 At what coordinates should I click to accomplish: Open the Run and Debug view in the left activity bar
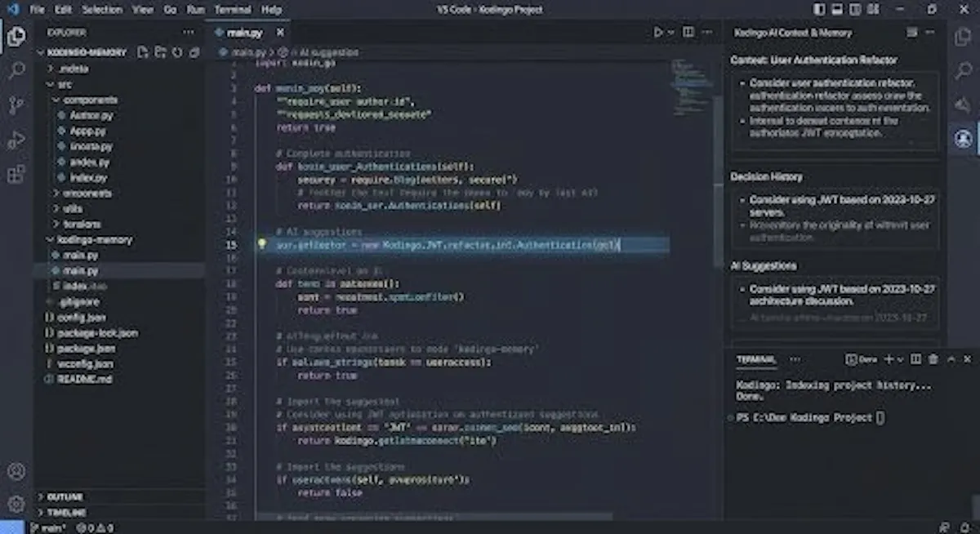pyautogui.click(x=16, y=140)
